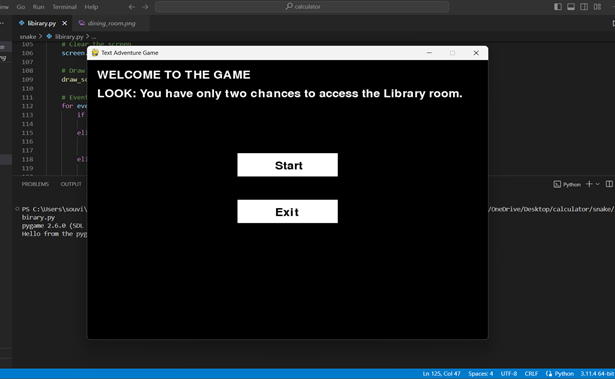Toggle the secondary side bar layout icon
Viewport: 615px width, 379px height.
584,7
